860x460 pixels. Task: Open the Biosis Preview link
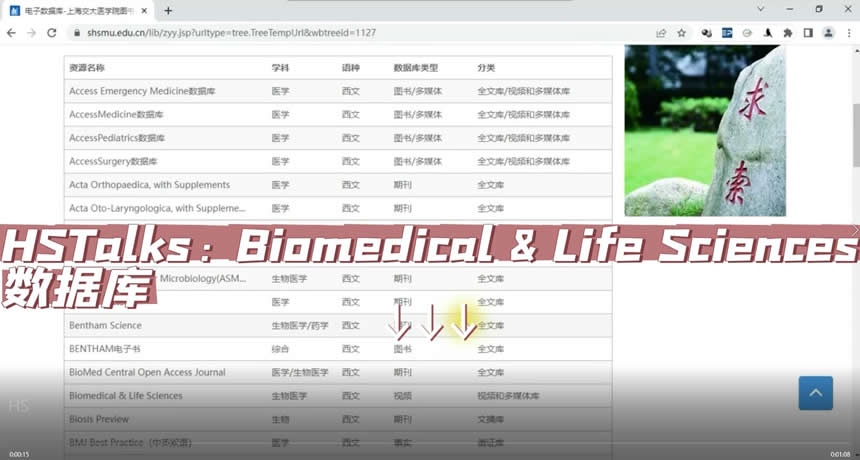pos(99,419)
